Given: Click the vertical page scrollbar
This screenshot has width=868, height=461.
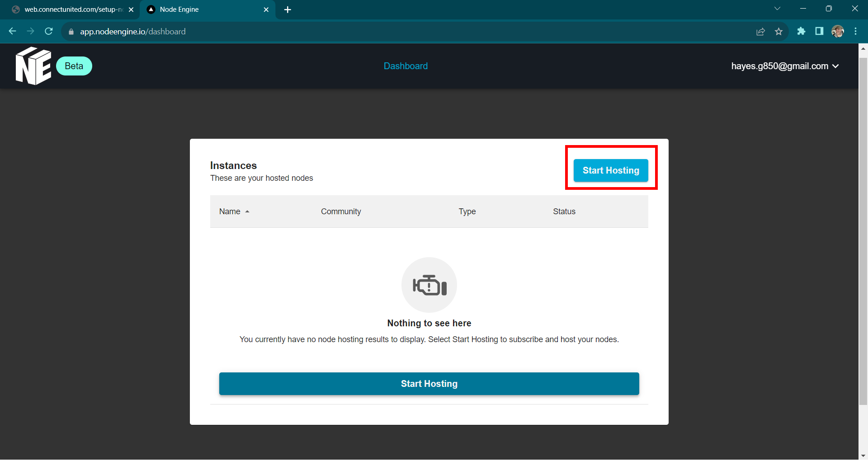Looking at the screenshot, I should coord(863,230).
